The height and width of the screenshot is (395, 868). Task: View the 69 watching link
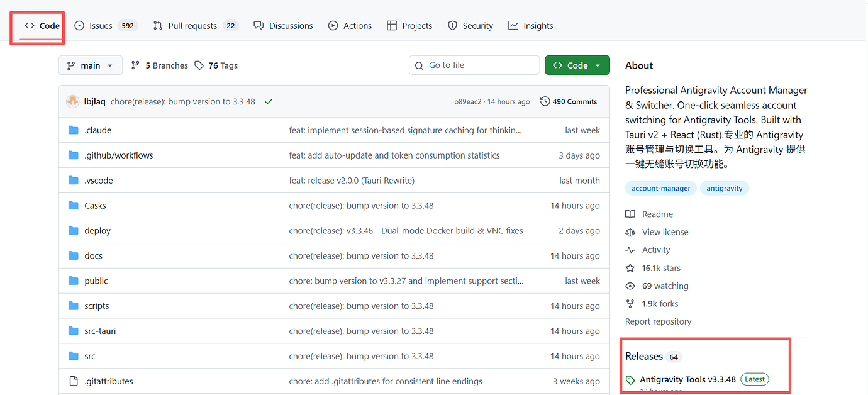[657, 286]
